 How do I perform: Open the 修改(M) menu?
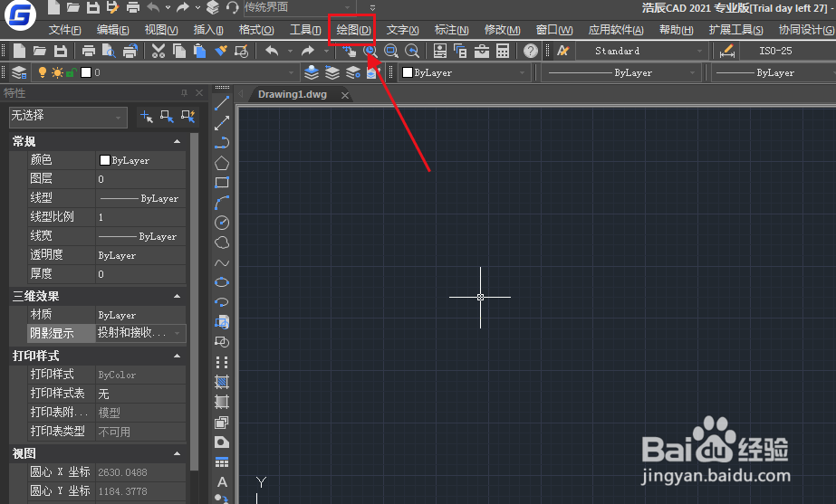(x=503, y=30)
